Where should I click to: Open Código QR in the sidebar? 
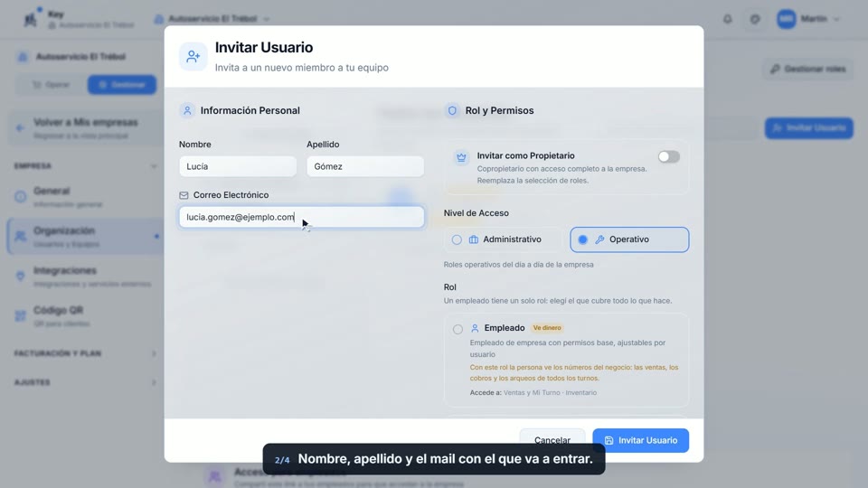pyautogui.click(x=85, y=316)
